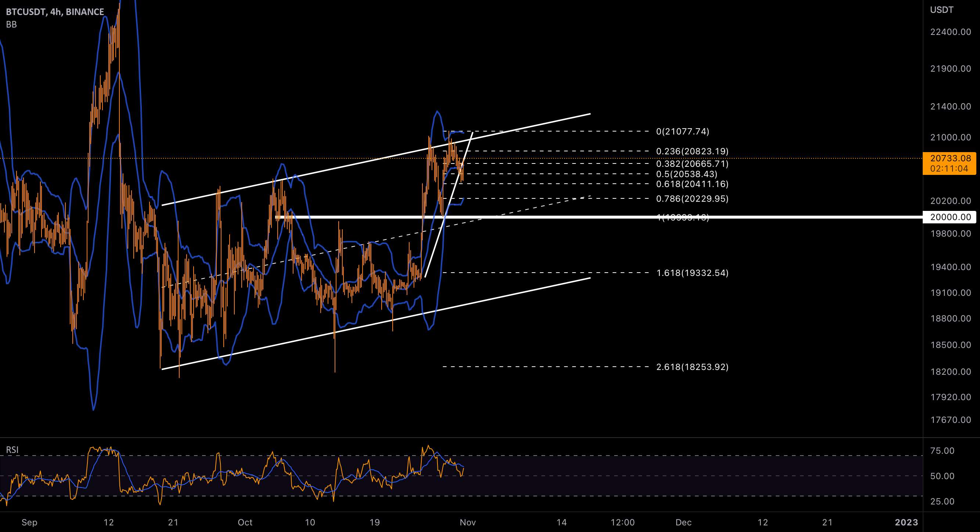
Task: Click the current price tag 20733.08
Action: (x=950, y=158)
